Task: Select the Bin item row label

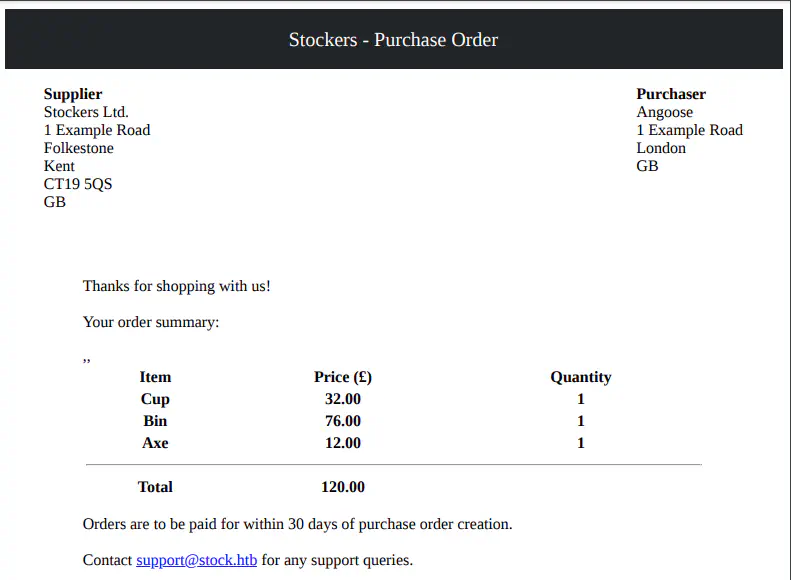Action: coord(155,421)
